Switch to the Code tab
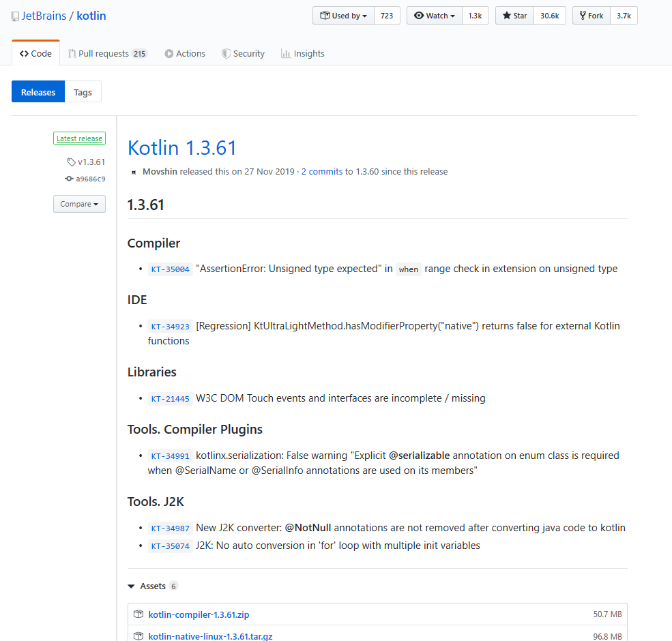 35,54
